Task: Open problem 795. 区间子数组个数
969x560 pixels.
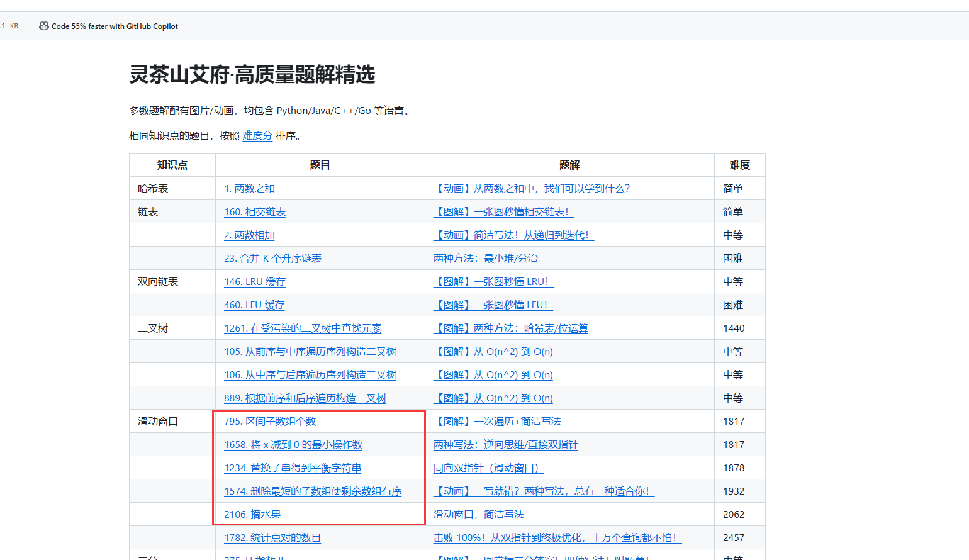Action: 270,421
